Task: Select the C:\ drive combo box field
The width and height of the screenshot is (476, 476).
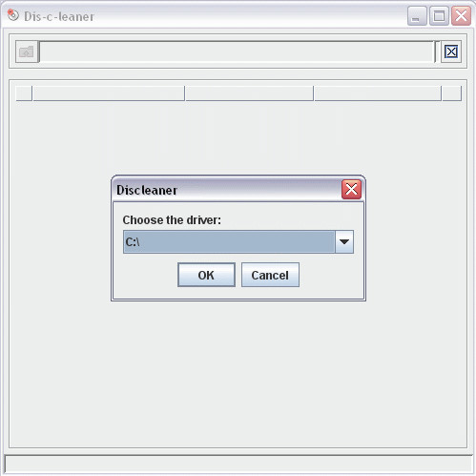Action: [229, 242]
